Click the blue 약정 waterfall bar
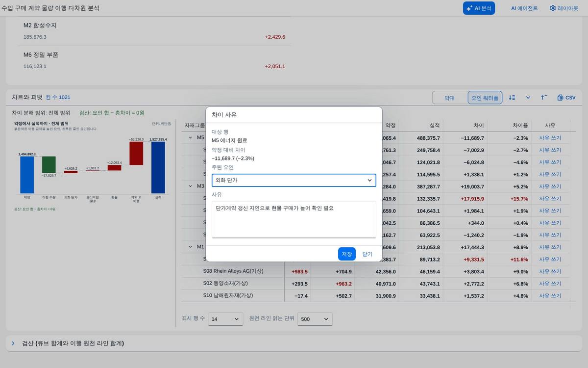 [27, 175]
